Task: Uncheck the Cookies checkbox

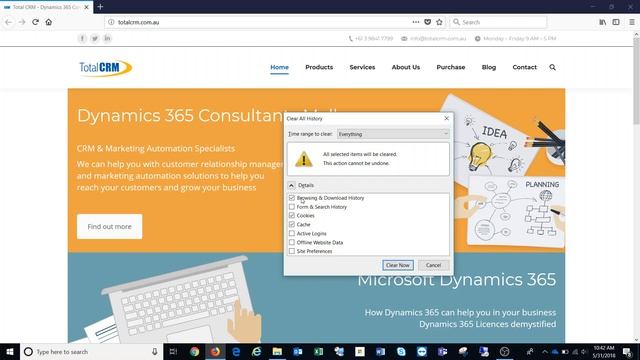Action: [291, 216]
